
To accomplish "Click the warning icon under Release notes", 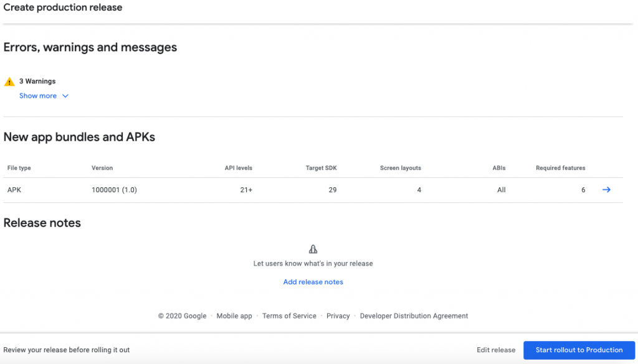I will [313, 250].
